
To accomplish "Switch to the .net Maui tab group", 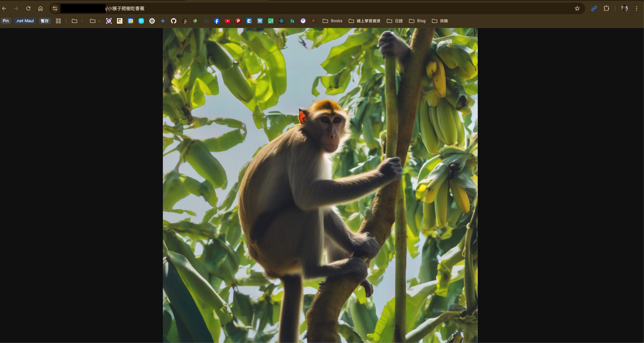I will click(25, 21).
